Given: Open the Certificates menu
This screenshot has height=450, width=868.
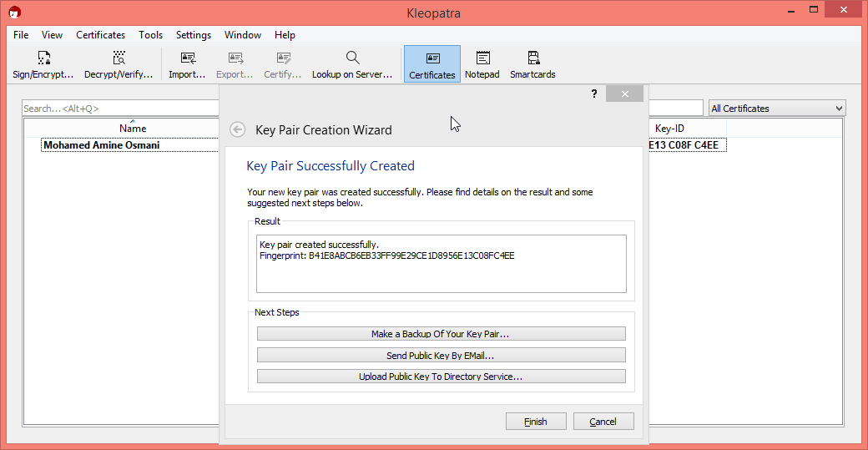Looking at the screenshot, I should click(x=100, y=35).
